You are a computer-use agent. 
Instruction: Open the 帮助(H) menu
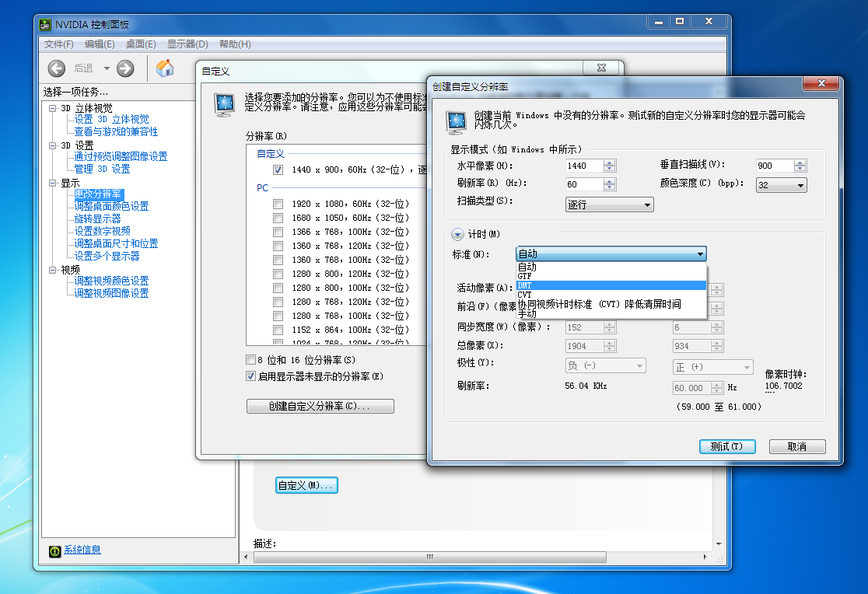[x=235, y=44]
